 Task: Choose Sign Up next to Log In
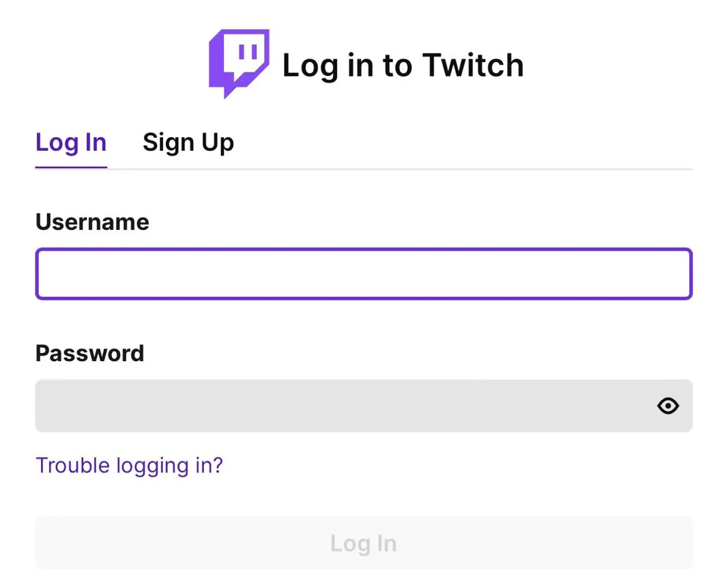click(188, 143)
